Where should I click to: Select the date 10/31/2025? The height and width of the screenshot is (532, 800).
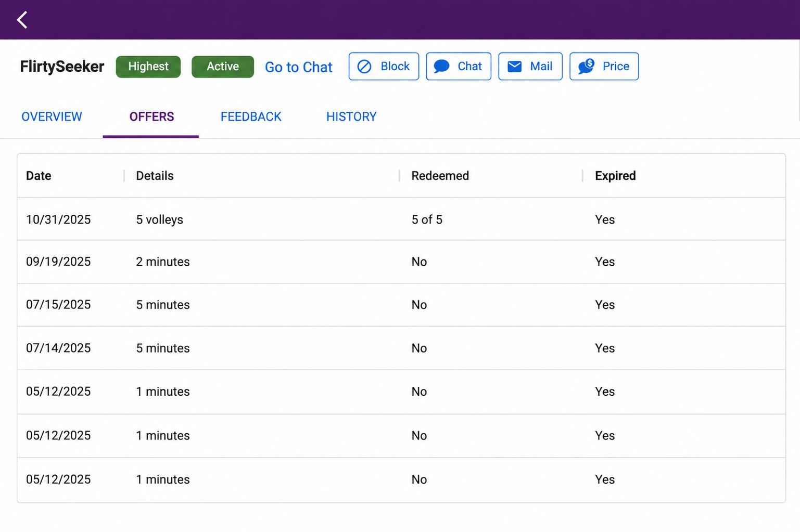[58, 219]
